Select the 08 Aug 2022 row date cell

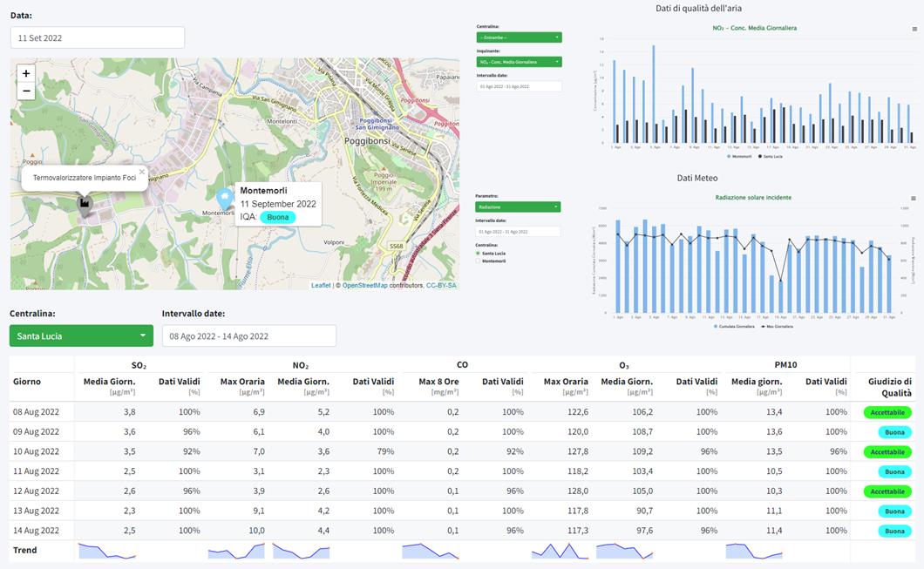36,412
